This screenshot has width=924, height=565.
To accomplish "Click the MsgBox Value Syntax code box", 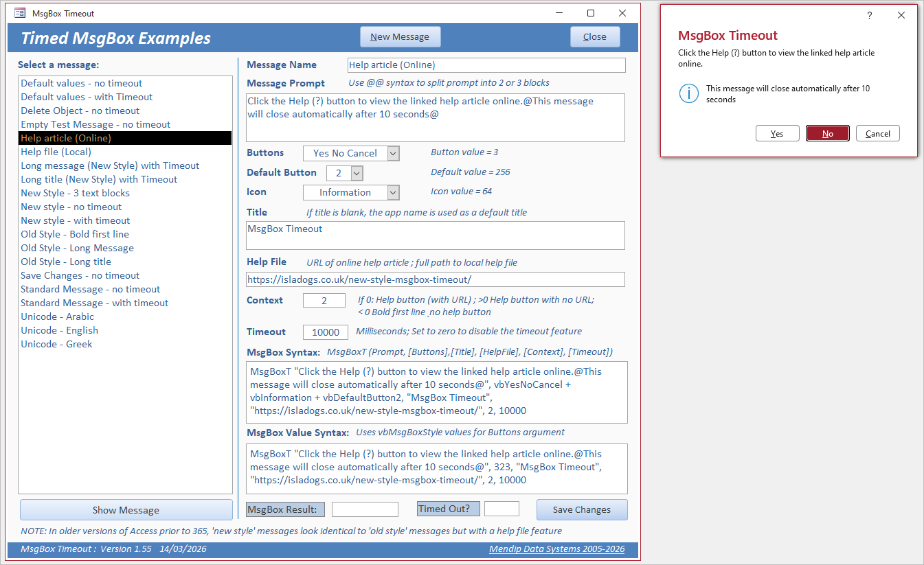I will (x=437, y=469).
